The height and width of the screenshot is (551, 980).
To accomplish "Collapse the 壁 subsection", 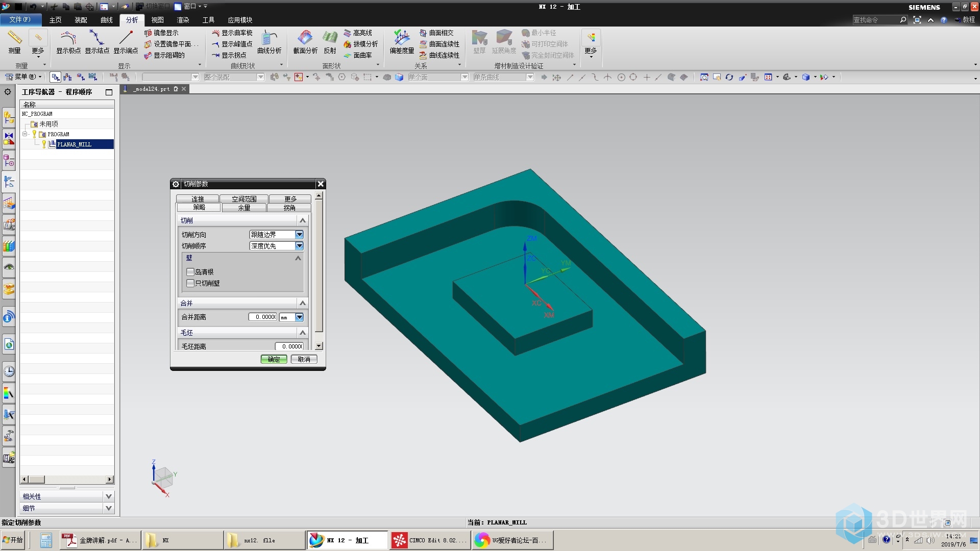I will pyautogui.click(x=298, y=258).
